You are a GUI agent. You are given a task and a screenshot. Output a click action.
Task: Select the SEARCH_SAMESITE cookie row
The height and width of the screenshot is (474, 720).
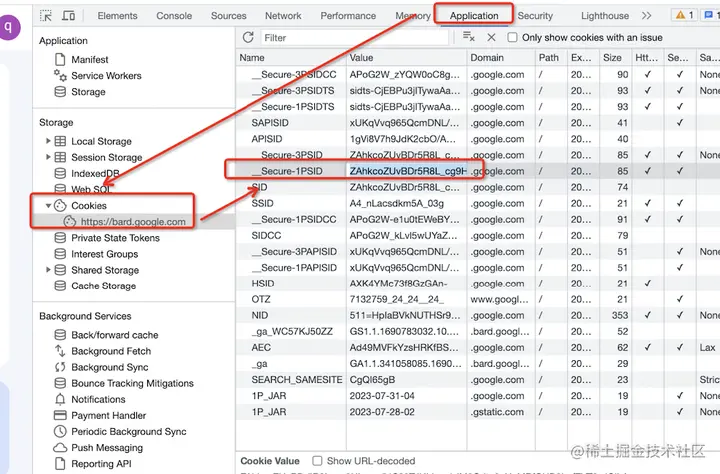tap(478, 380)
